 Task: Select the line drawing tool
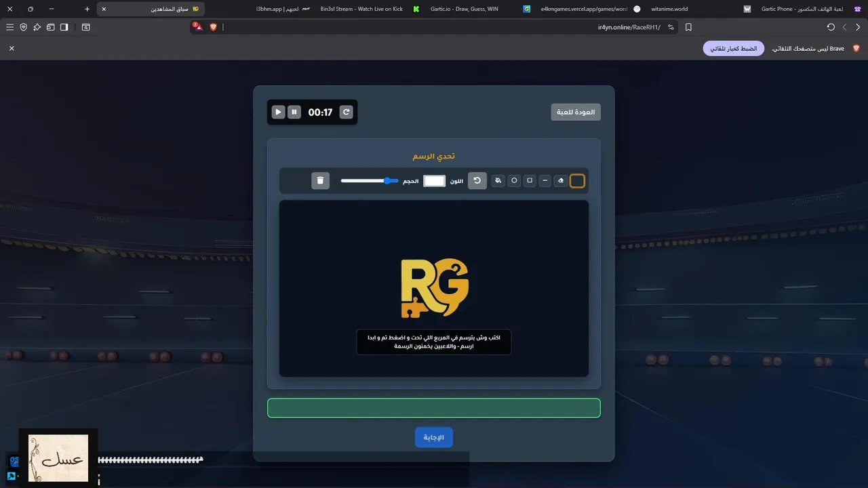[545, 181]
